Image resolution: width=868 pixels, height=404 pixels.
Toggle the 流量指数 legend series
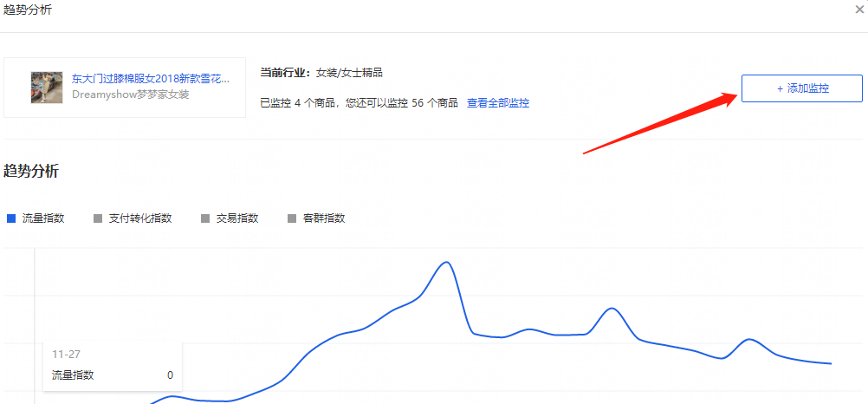coord(36,218)
